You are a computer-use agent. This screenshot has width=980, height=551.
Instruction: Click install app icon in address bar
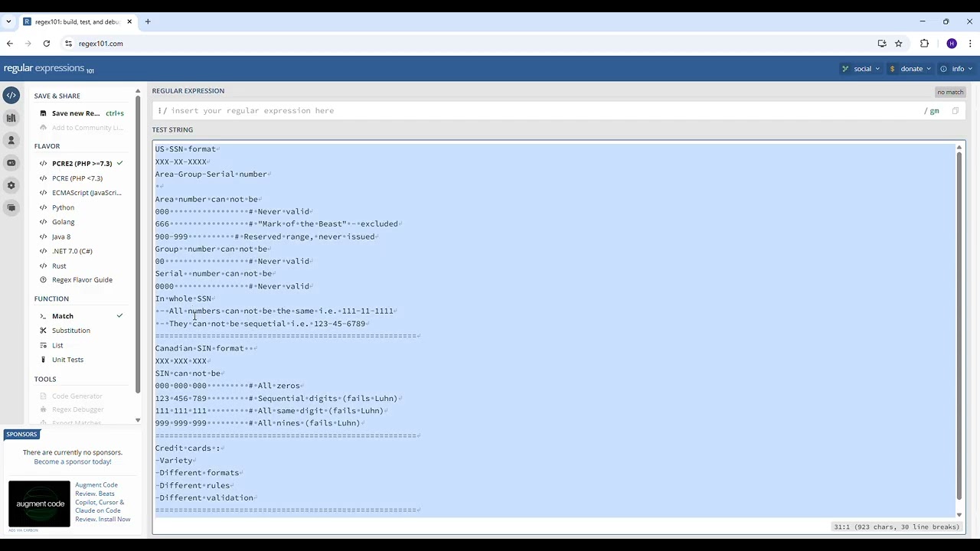pyautogui.click(x=882, y=44)
